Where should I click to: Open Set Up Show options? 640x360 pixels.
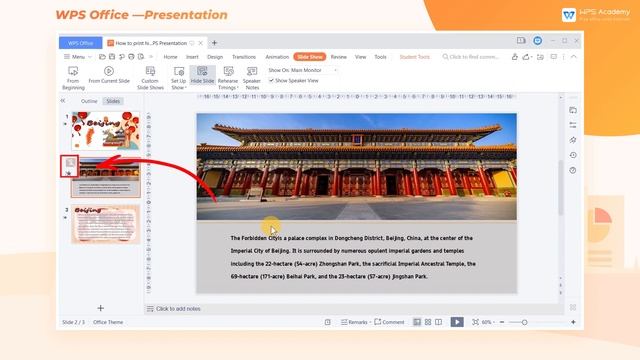178,77
